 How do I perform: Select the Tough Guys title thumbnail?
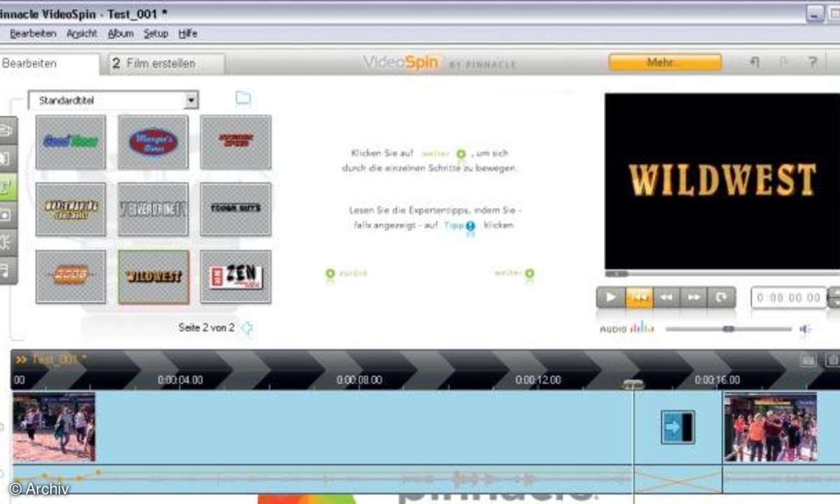point(235,209)
